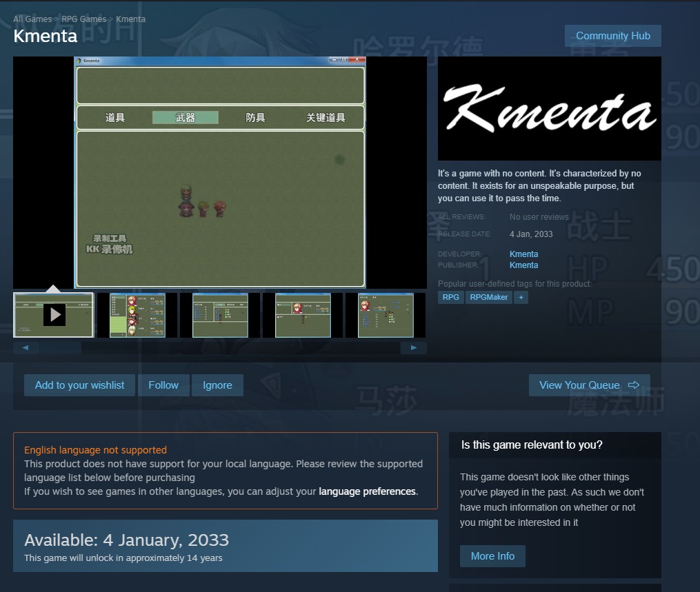Ignore this game
The image size is (700, 592).
tap(217, 385)
